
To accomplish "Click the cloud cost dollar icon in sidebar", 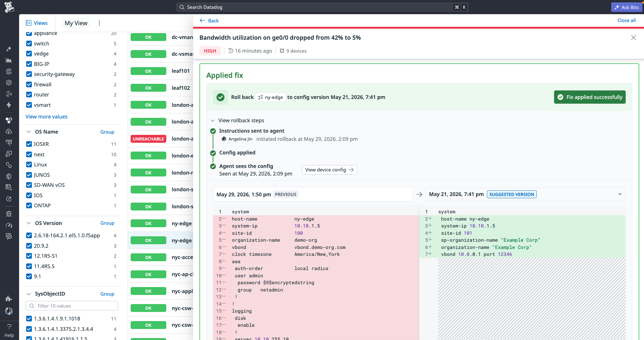I will coord(9,131).
